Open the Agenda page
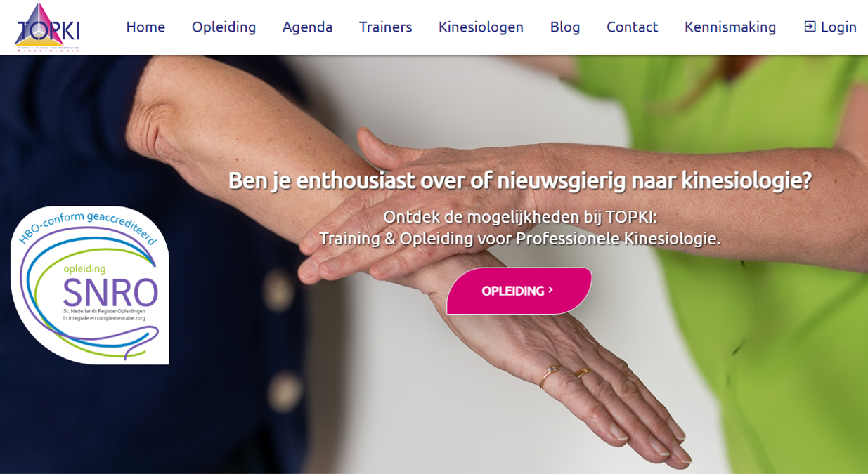 pos(307,27)
